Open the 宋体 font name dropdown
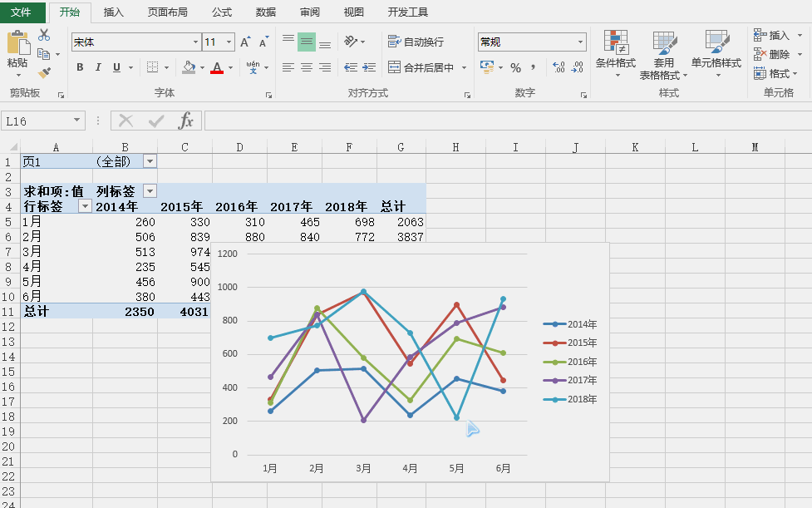The image size is (812, 508). pyautogui.click(x=196, y=42)
